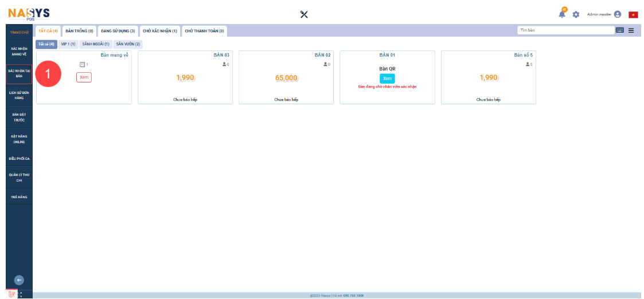This screenshot has width=644, height=299.
Task: Open the BÀN 02 table card
Action: pyautogui.click(x=286, y=77)
